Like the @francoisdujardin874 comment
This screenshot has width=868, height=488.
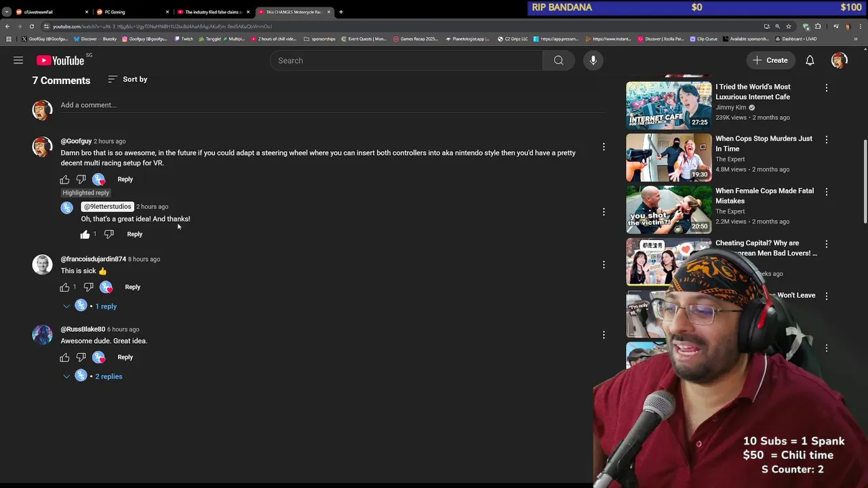coord(64,287)
